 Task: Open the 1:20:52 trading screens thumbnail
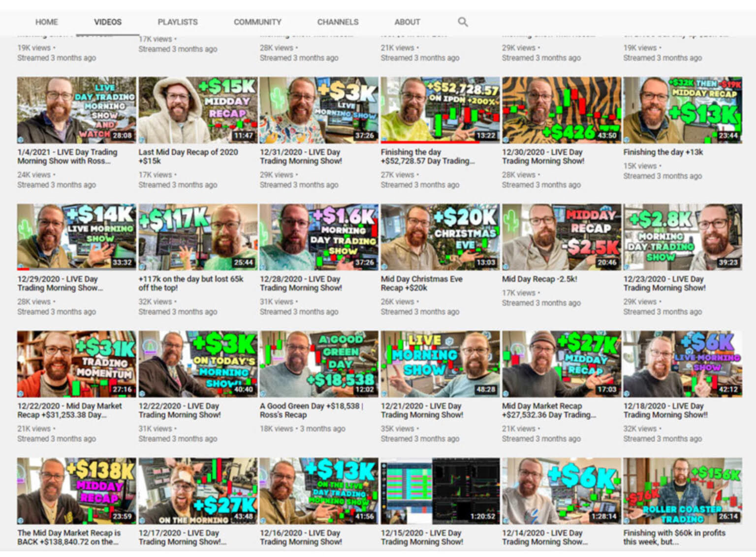point(440,491)
